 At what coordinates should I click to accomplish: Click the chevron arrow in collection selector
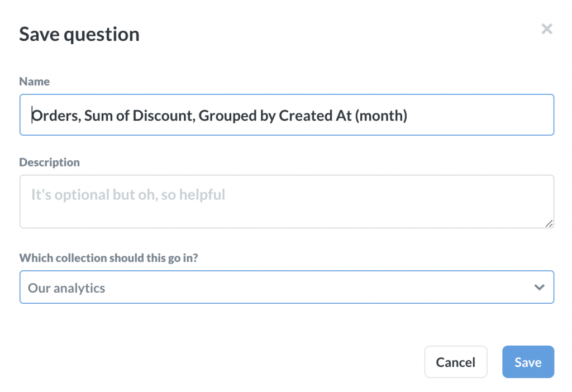[x=539, y=288]
